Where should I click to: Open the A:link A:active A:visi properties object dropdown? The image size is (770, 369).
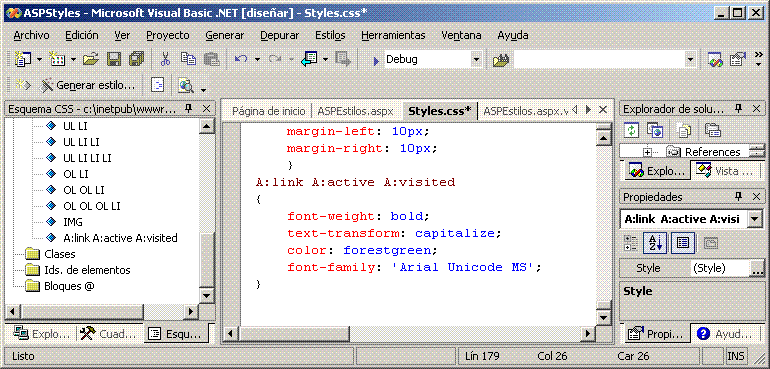point(754,219)
